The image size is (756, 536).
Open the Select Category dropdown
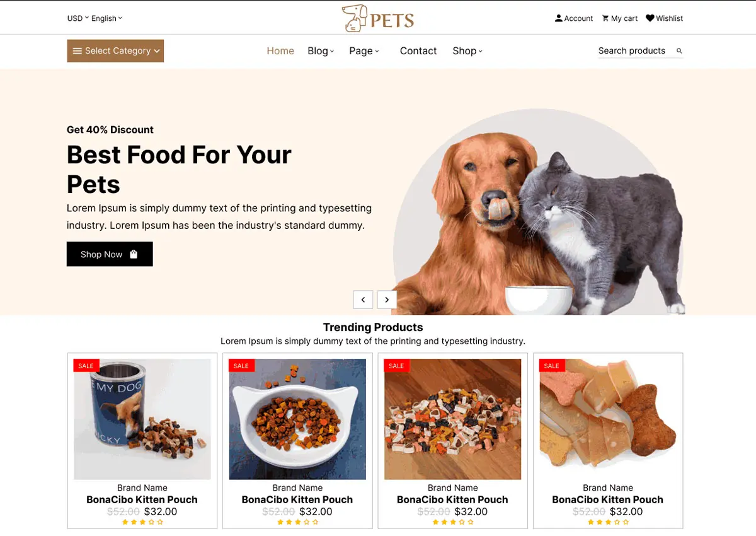click(x=115, y=51)
